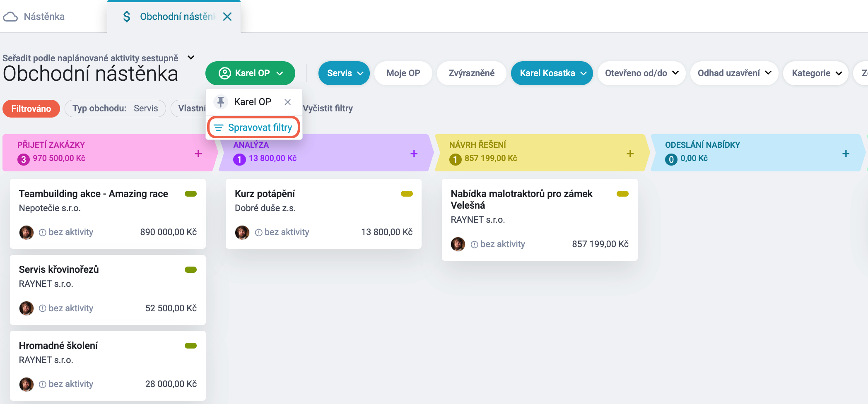Click the Vlastní filter chip
Viewport: 868px width, 404px height.
click(x=188, y=108)
